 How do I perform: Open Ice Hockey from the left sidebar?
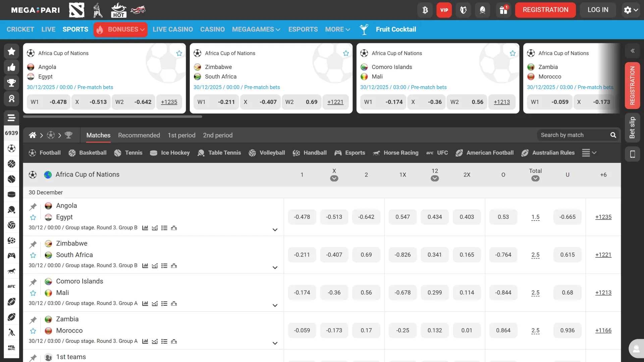point(11,194)
